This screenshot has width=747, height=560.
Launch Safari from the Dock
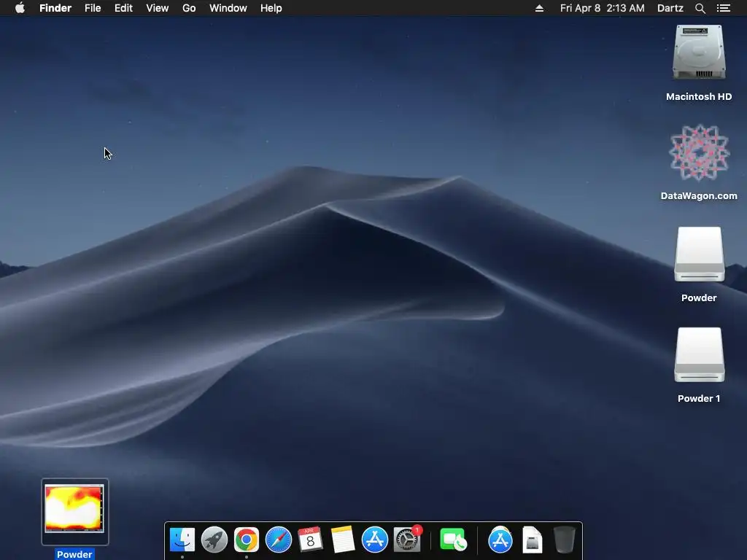pyautogui.click(x=278, y=540)
